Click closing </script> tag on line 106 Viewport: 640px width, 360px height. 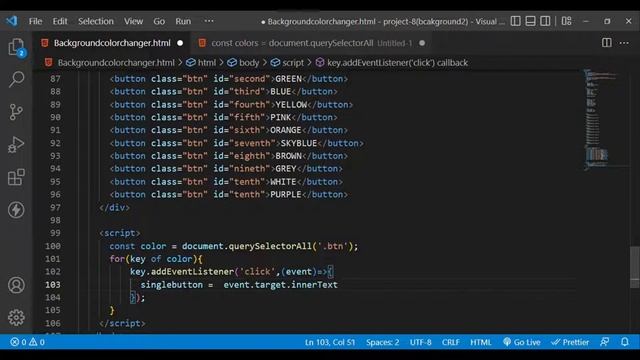coord(122,323)
